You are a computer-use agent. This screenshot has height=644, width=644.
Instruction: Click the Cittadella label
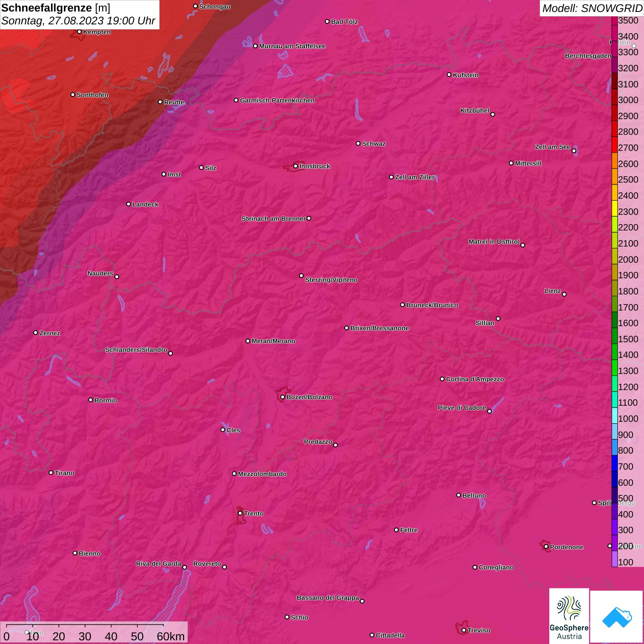pyautogui.click(x=390, y=635)
